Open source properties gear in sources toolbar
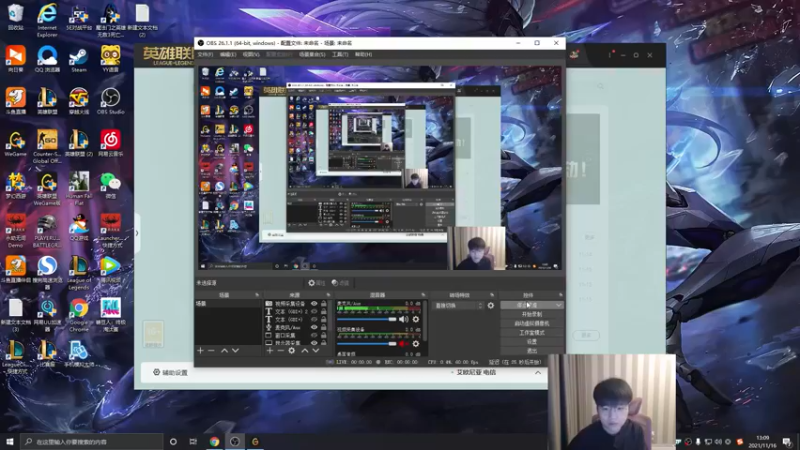 [291, 351]
